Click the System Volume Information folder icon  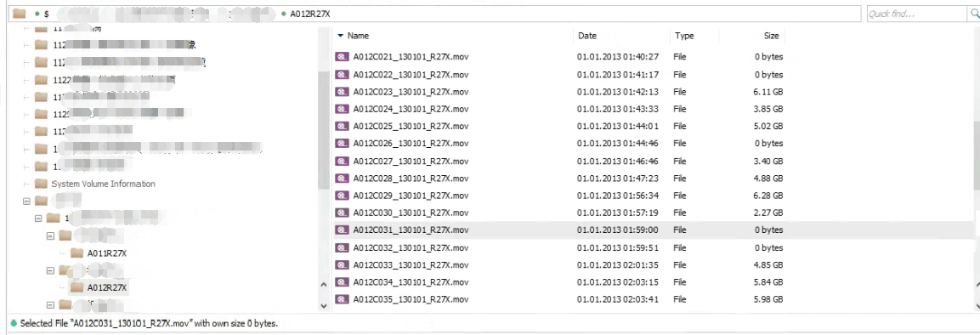coord(42,184)
